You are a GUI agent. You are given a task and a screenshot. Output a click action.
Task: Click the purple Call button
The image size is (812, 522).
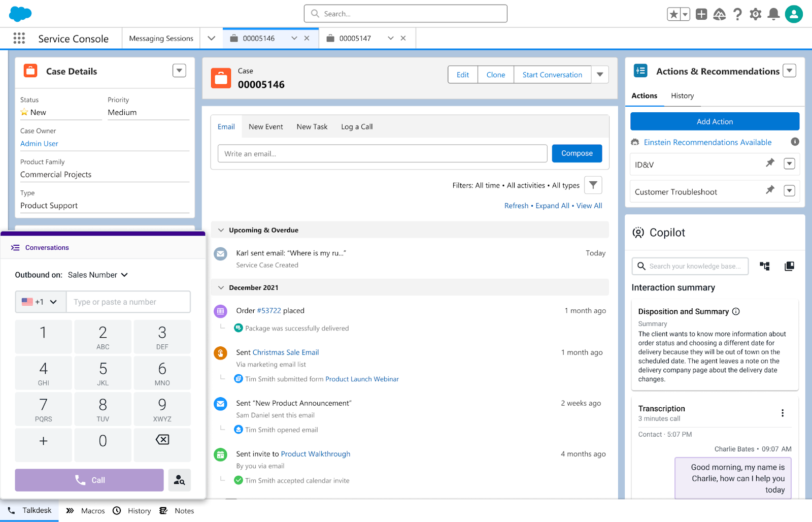point(89,480)
